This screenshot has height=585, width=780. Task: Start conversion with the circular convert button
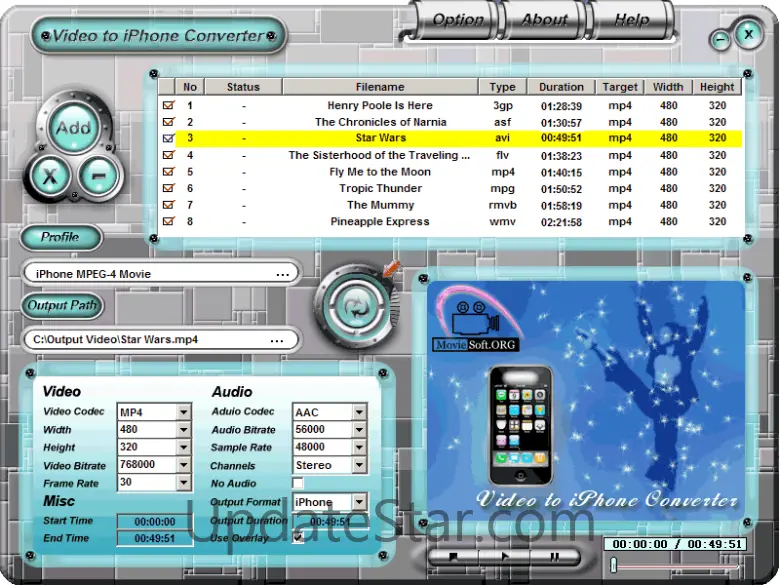click(x=356, y=306)
